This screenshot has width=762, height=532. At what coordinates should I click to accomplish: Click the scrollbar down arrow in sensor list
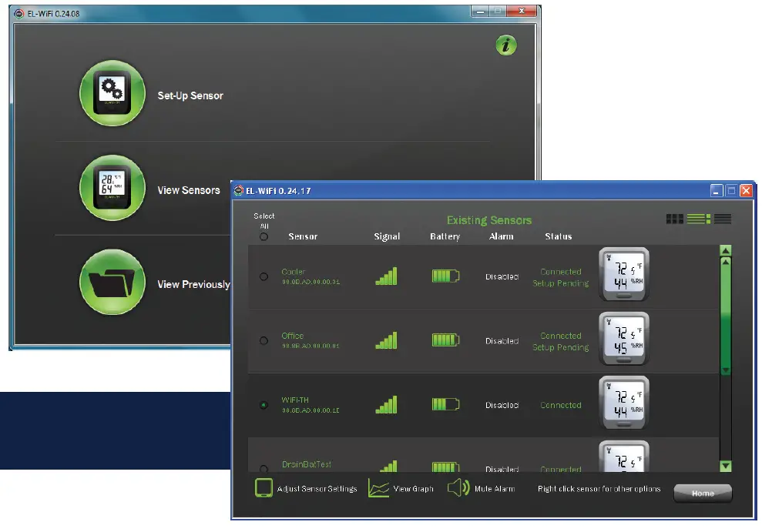[x=726, y=466]
